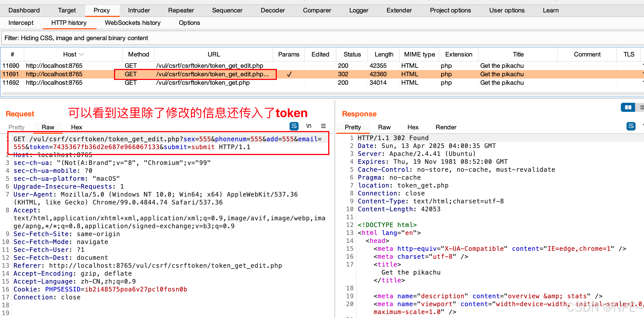
Task: Toggle non-printable \n characters in Request
Action: pos(309,126)
